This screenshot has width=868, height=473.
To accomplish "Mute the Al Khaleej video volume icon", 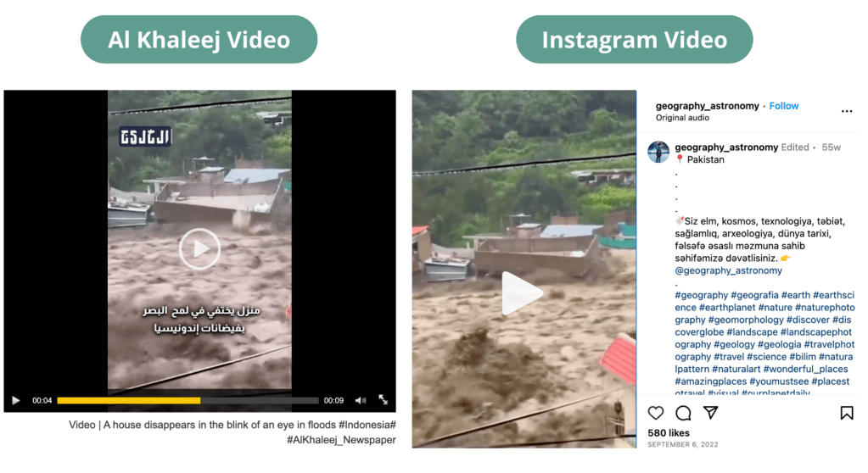I will click(361, 401).
